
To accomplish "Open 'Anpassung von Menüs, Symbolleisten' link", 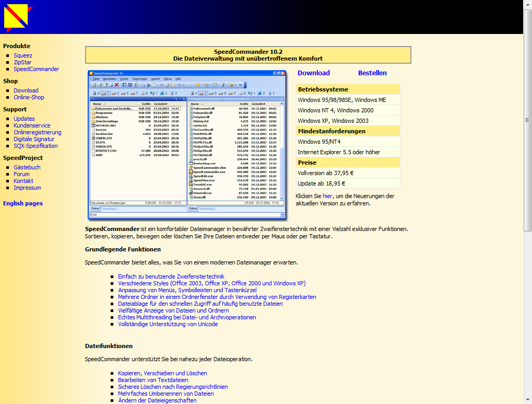I will 187,290.
